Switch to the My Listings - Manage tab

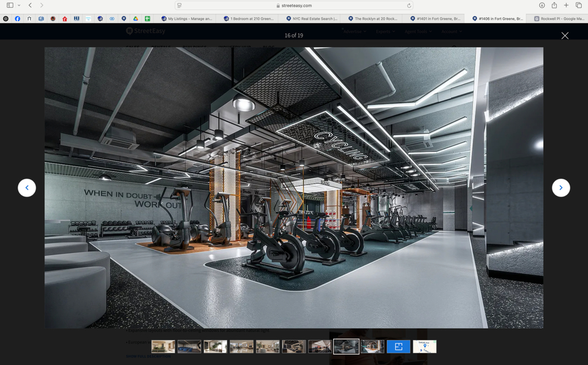point(187,18)
